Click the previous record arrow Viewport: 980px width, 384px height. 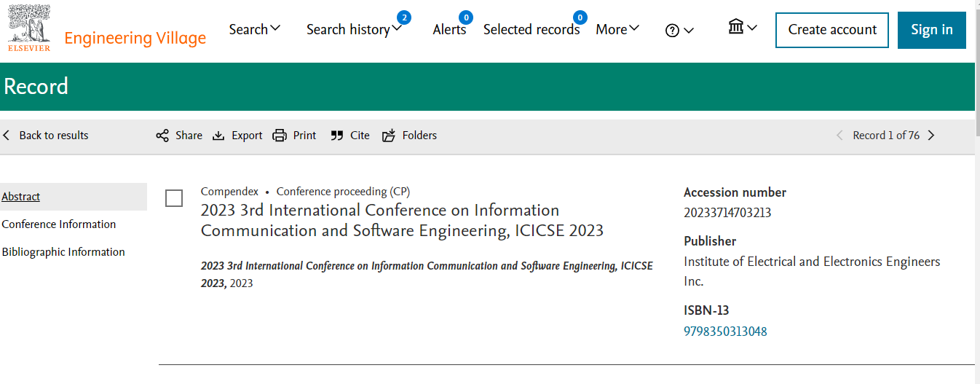point(839,136)
